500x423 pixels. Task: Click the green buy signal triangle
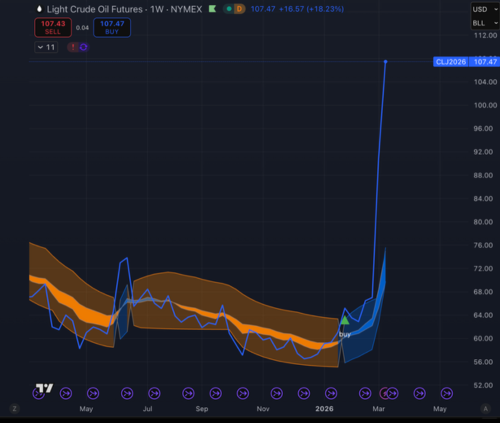tap(345, 320)
